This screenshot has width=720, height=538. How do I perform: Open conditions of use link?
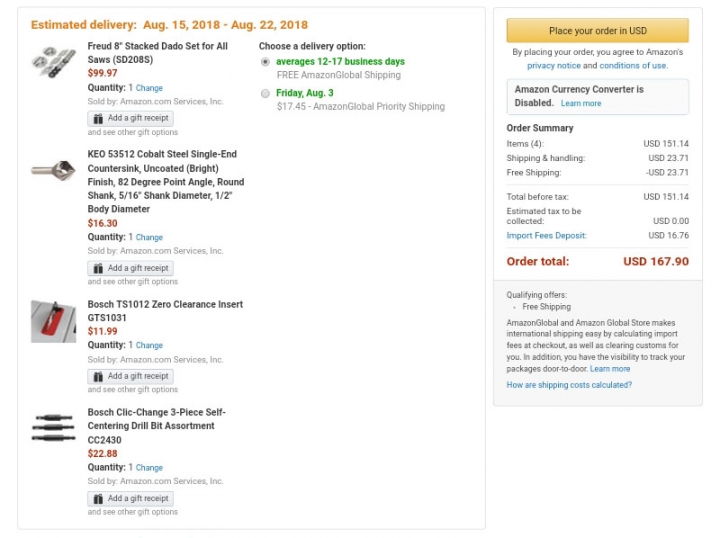click(633, 66)
